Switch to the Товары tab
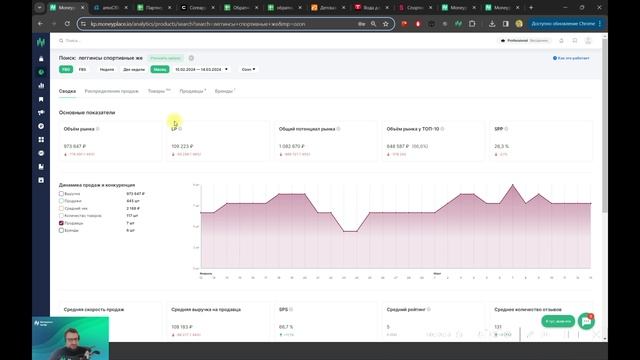Image resolution: width=640 pixels, height=360 pixels. click(159, 91)
